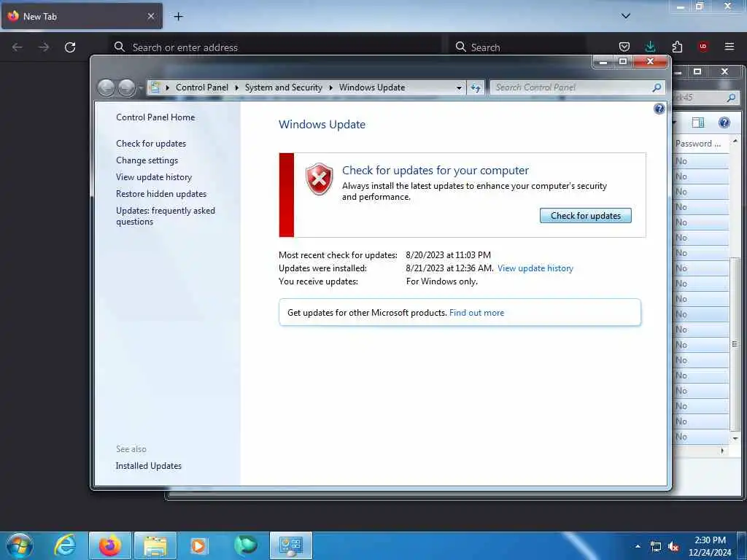
Task: Switch to Firefox on the taskbar
Action: [x=110, y=545]
